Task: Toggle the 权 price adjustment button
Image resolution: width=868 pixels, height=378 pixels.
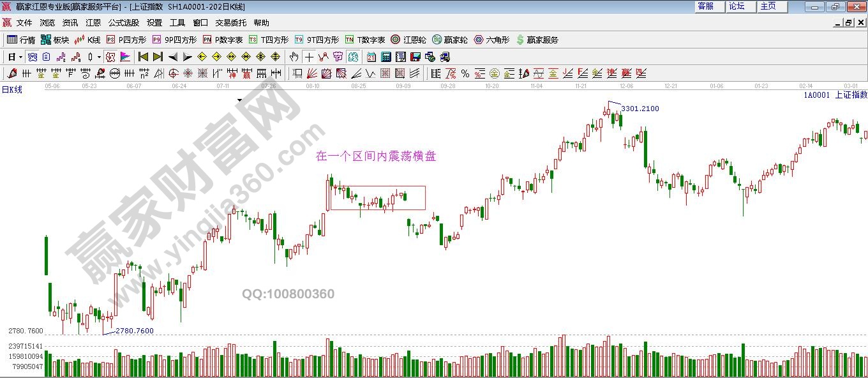Action: point(110,57)
